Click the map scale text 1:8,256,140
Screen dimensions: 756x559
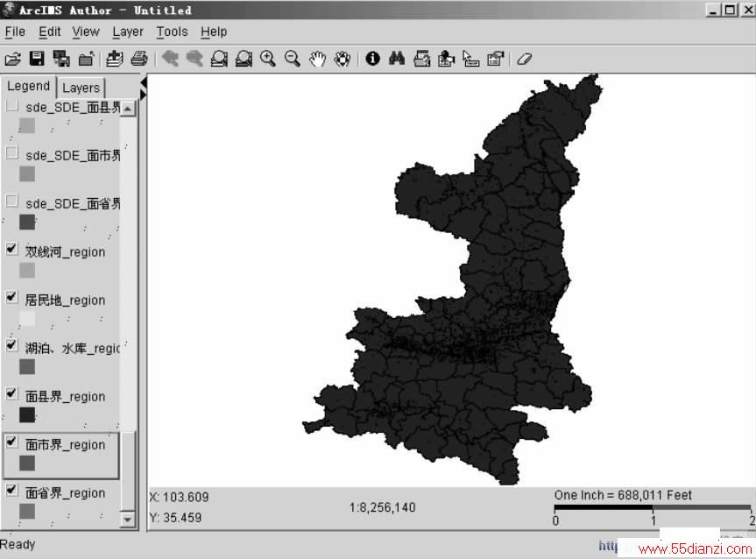pyautogui.click(x=382, y=507)
